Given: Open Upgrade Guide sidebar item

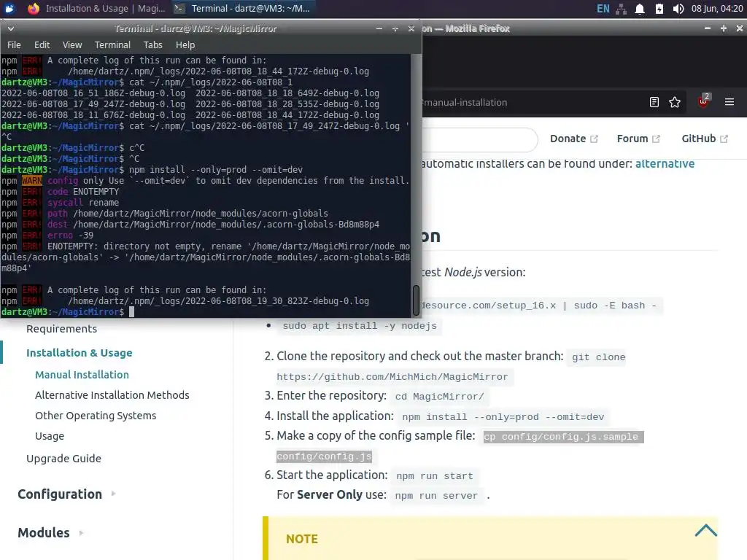Looking at the screenshot, I should [x=64, y=459].
